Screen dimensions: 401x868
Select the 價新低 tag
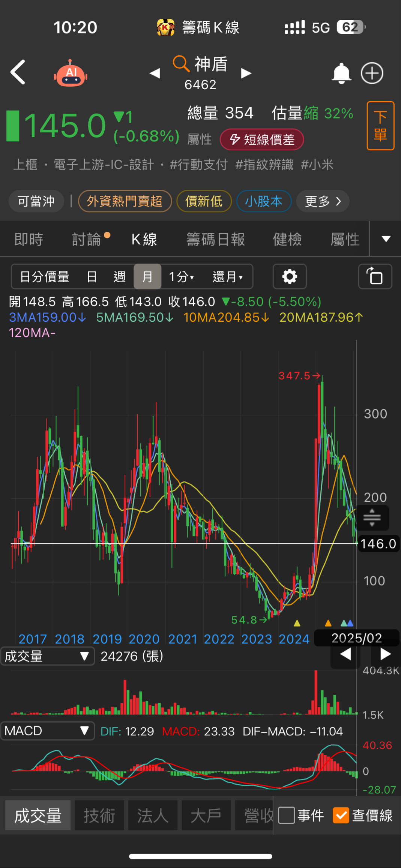click(204, 201)
